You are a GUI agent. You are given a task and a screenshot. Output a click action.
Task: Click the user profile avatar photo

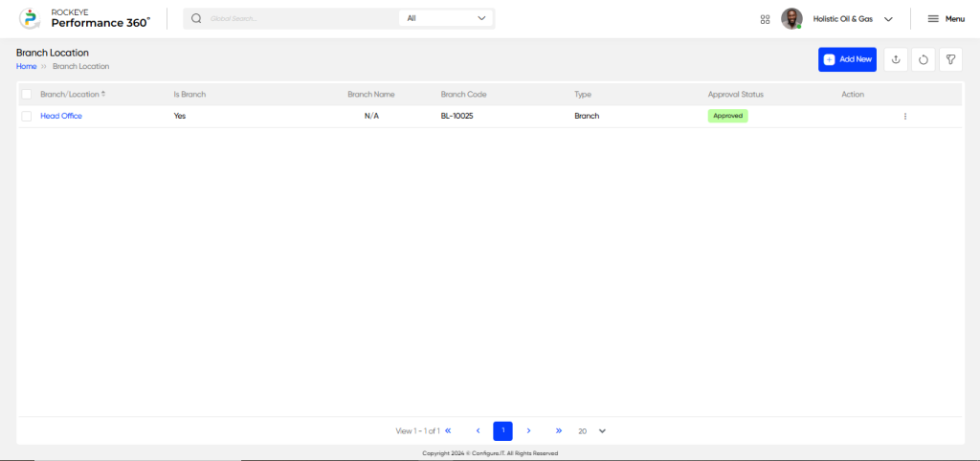pos(791,19)
